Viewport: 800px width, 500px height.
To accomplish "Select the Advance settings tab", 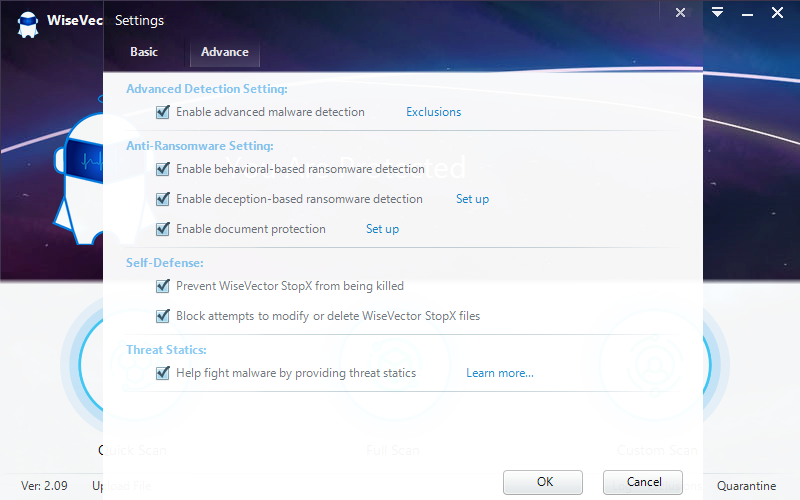I will [x=225, y=52].
